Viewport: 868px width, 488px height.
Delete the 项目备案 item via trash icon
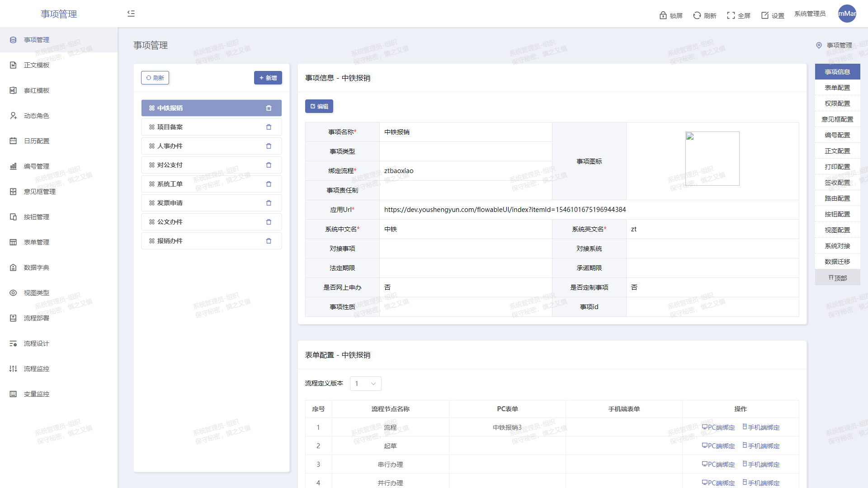coord(269,127)
